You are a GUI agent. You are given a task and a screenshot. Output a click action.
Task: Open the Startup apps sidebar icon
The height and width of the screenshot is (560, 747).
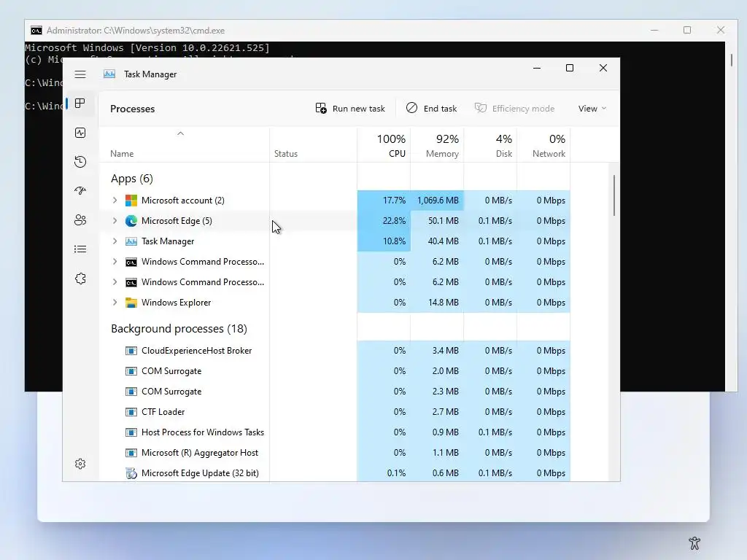coord(80,191)
